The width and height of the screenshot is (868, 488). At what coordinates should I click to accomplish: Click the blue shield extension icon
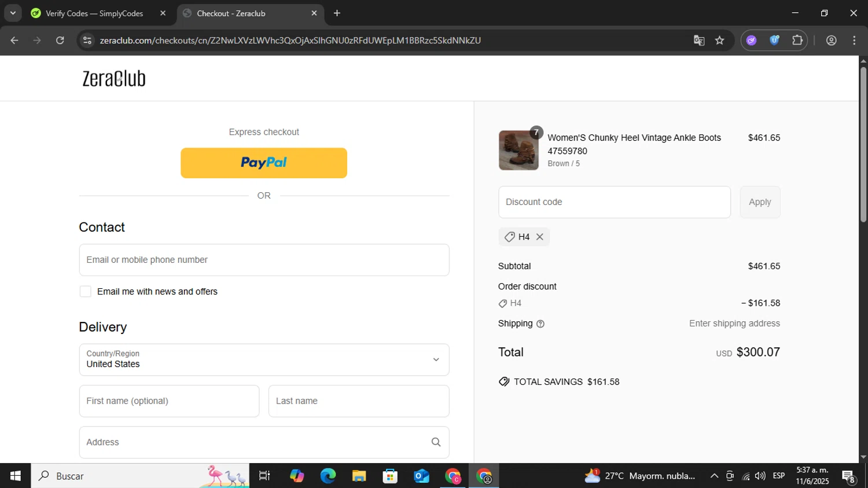[x=774, y=41]
